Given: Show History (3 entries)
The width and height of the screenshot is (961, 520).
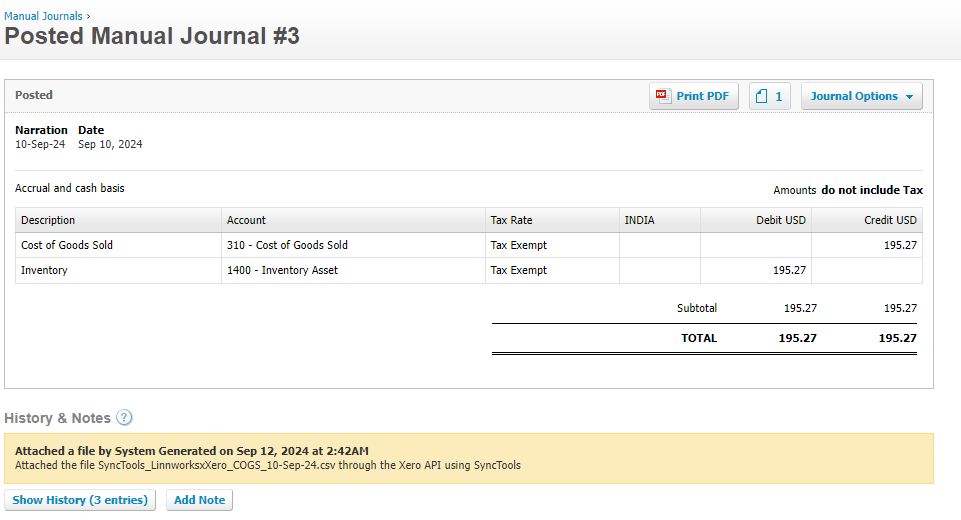Looking at the screenshot, I should pyautogui.click(x=80, y=500).
